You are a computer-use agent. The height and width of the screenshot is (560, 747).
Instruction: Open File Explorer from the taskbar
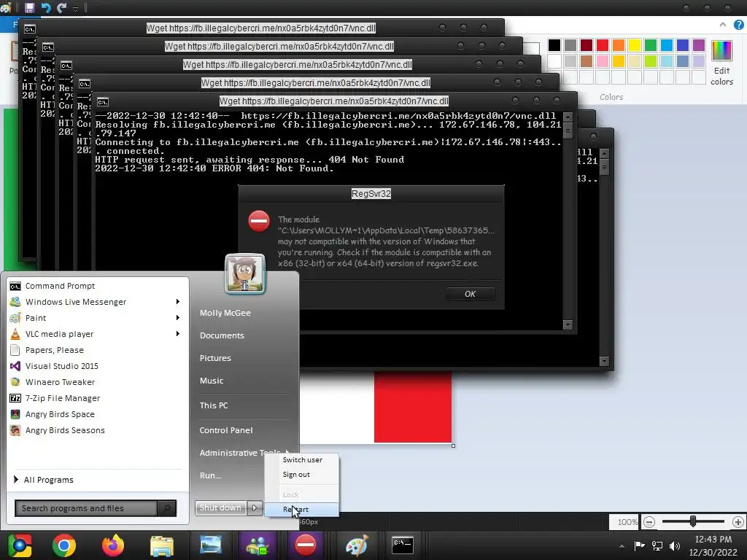point(162,545)
